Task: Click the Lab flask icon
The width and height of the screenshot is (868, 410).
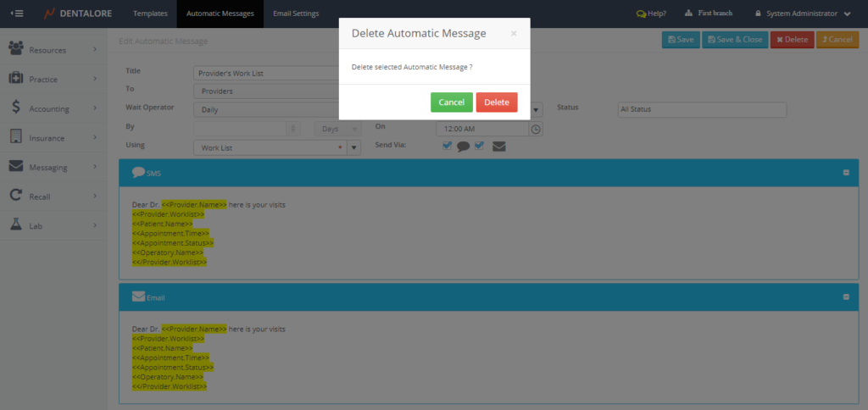Action: (16, 225)
